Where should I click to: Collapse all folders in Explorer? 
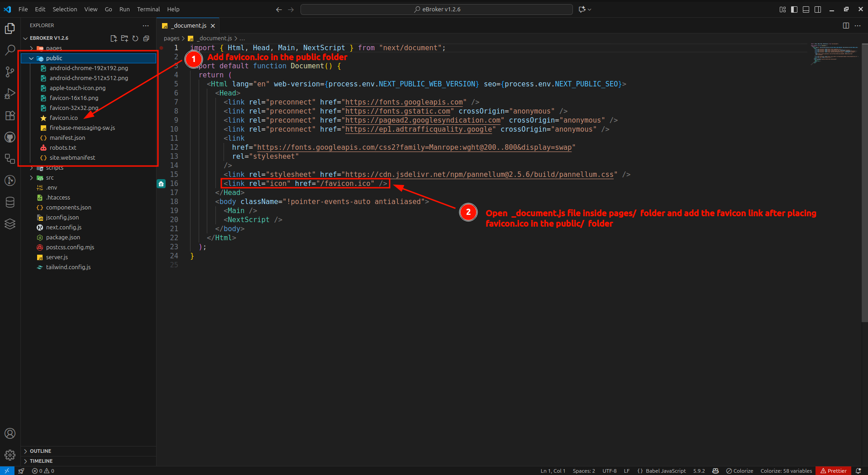(146, 38)
